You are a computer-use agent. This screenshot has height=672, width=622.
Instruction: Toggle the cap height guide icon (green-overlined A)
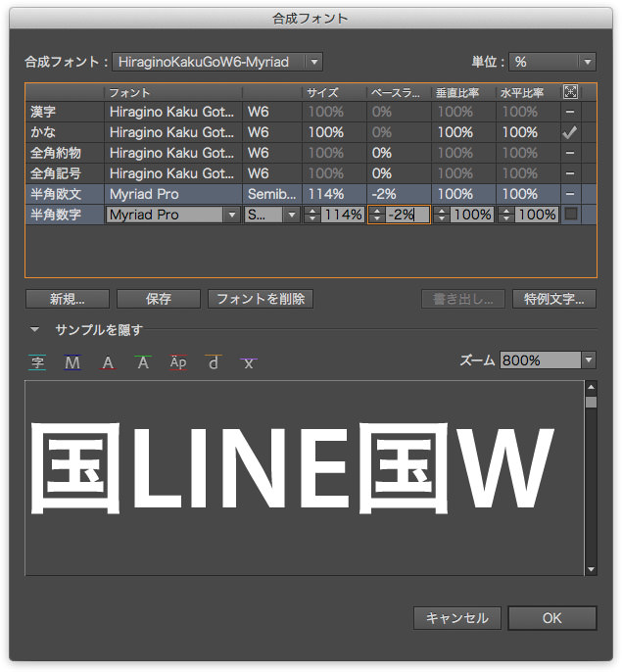143,363
